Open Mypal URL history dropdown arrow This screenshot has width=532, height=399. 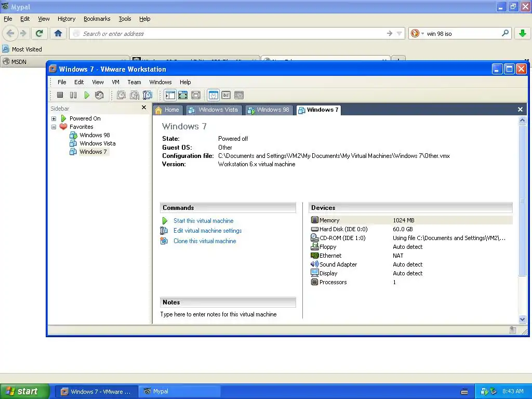click(x=400, y=34)
